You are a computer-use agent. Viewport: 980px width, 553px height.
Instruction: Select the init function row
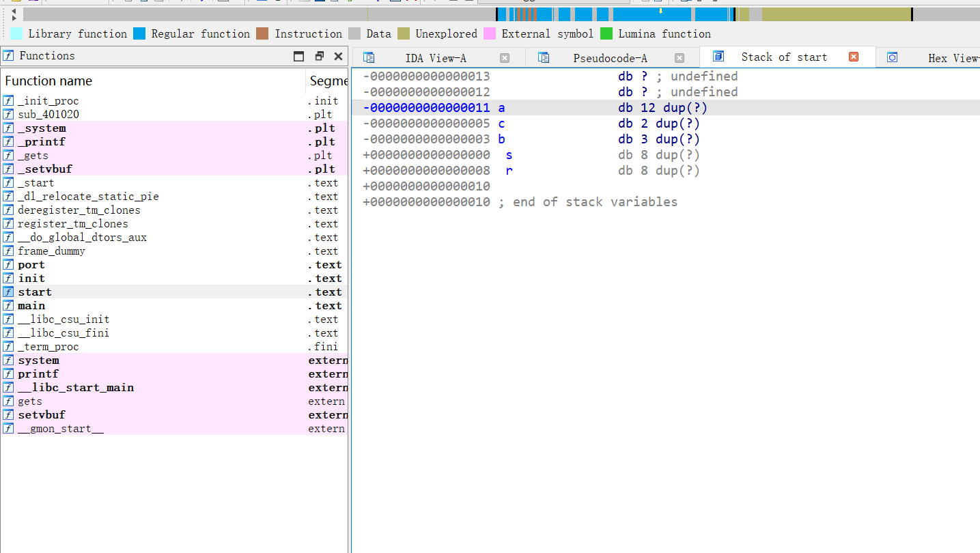click(x=174, y=279)
